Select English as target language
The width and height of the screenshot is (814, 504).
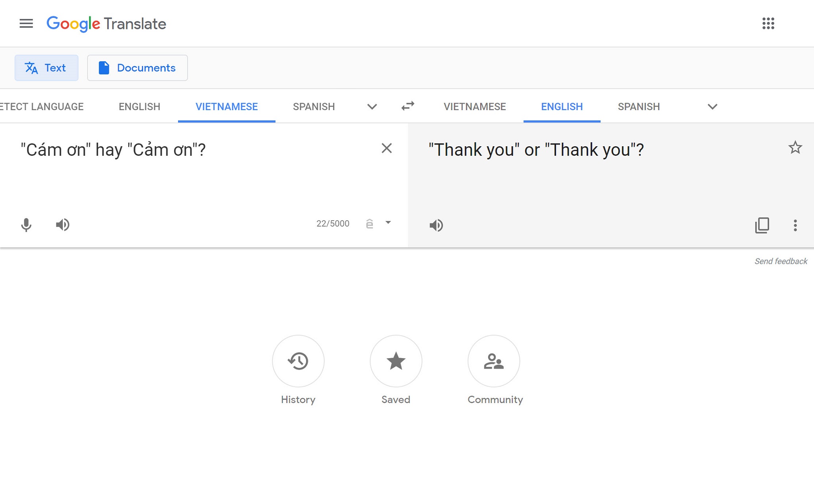pos(562,107)
